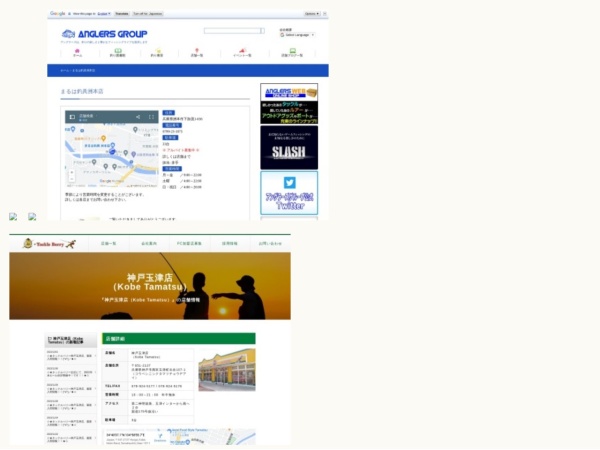The width and height of the screenshot is (600, 450).
Task: Open the fourth article in Kobe Tamatsu sidebar
Action: pos(70,405)
